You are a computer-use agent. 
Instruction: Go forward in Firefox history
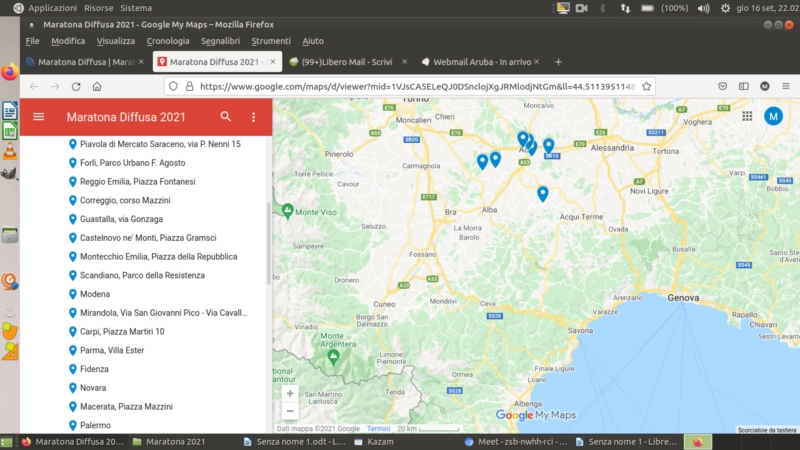click(55, 86)
